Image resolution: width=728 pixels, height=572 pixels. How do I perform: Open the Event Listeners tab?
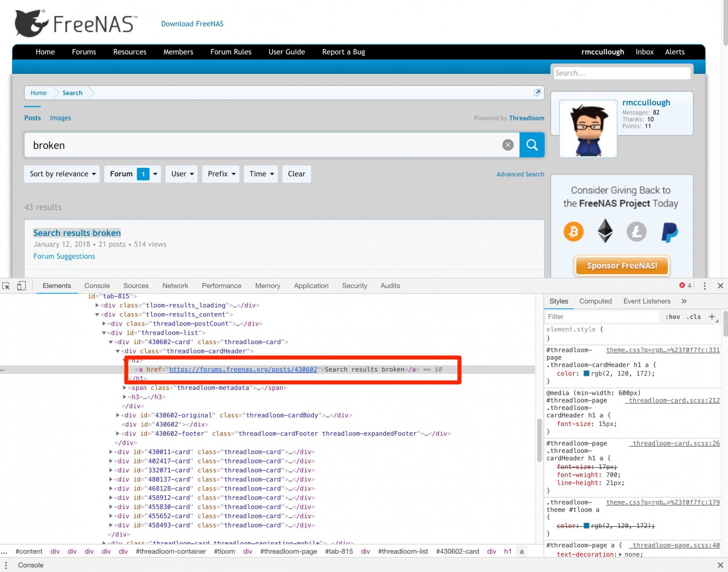[647, 301]
